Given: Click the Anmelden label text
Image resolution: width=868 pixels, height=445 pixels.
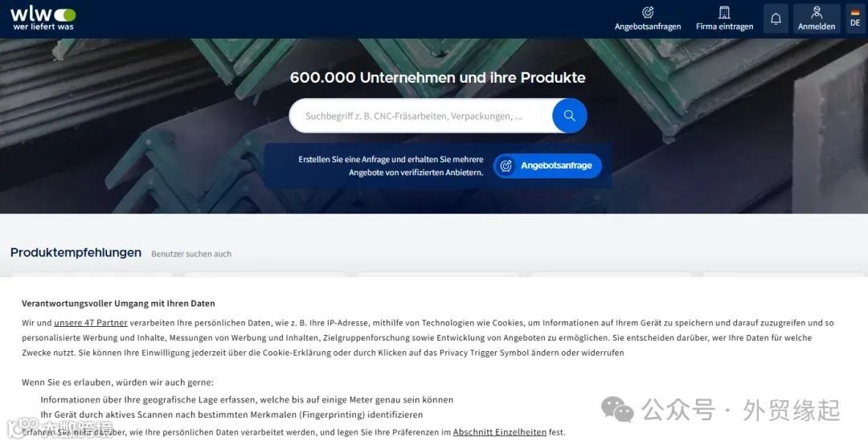Looking at the screenshot, I should (x=817, y=27).
